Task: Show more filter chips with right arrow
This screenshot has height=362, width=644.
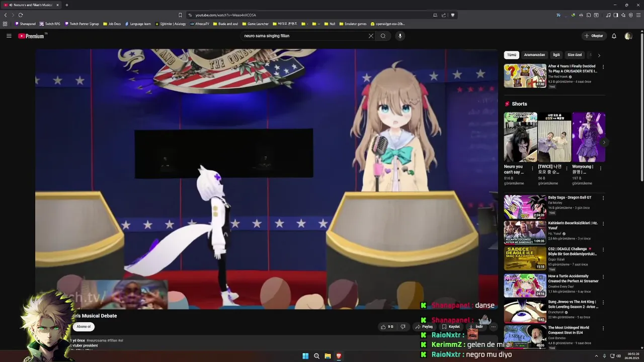Action: pos(599,55)
